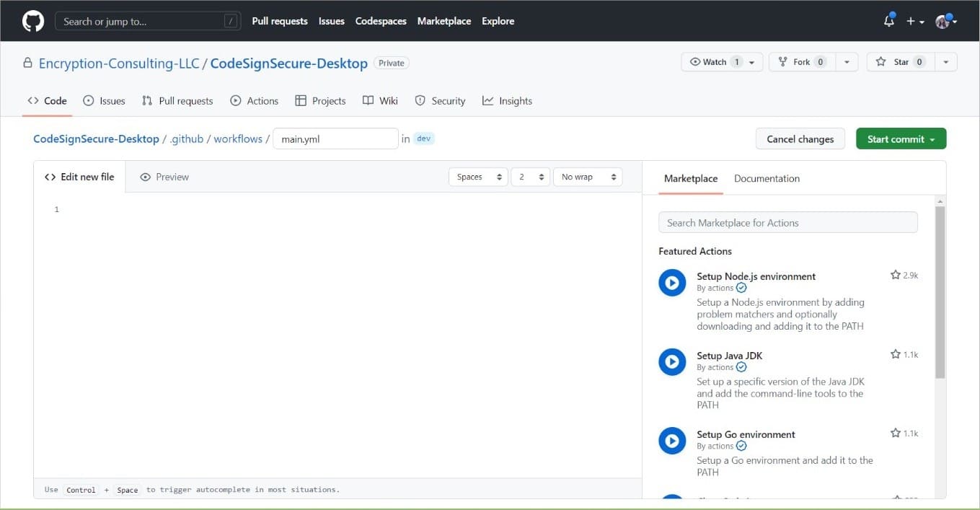Open the Wiki tab
980x510 pixels.
[380, 101]
